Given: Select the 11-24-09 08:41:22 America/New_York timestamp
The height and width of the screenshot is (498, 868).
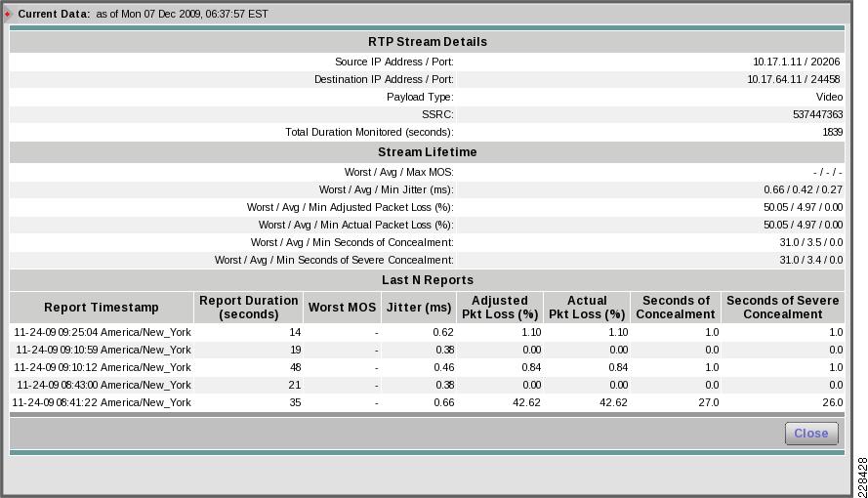Looking at the screenshot, I should pos(102,403).
